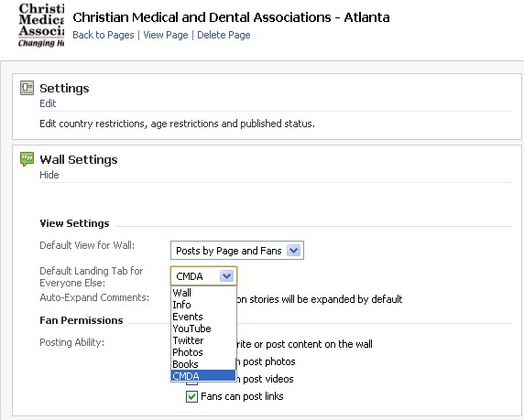The image size is (524, 420).
Task: Click the CMDA page logo thumbnail
Action: [41, 26]
